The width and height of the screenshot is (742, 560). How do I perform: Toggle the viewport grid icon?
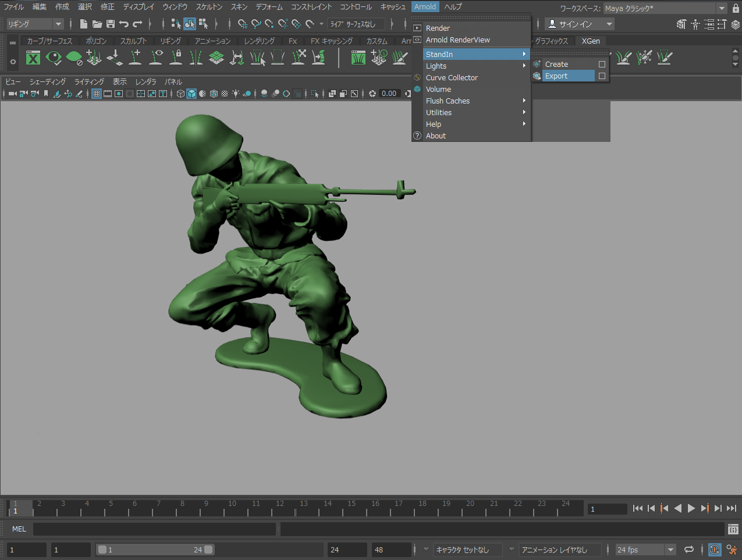(x=97, y=94)
